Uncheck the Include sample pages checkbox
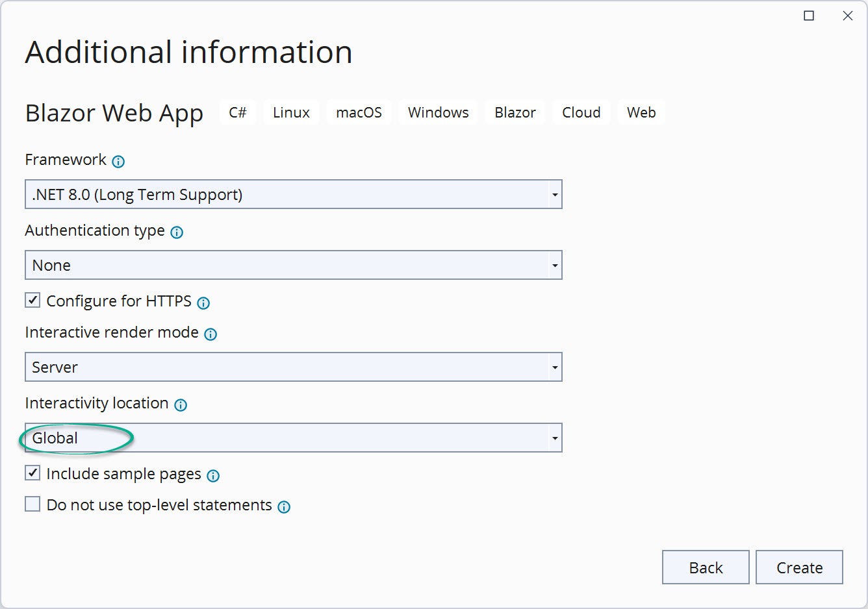 32,473
